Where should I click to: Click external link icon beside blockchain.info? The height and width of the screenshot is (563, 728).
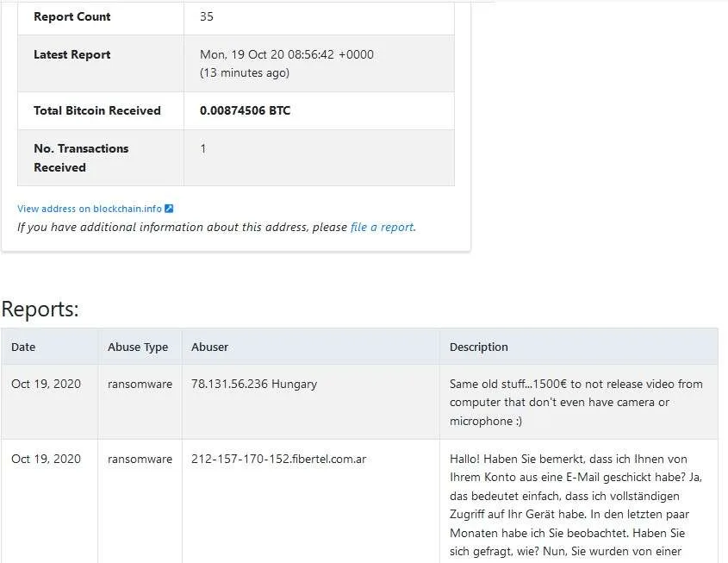point(169,209)
